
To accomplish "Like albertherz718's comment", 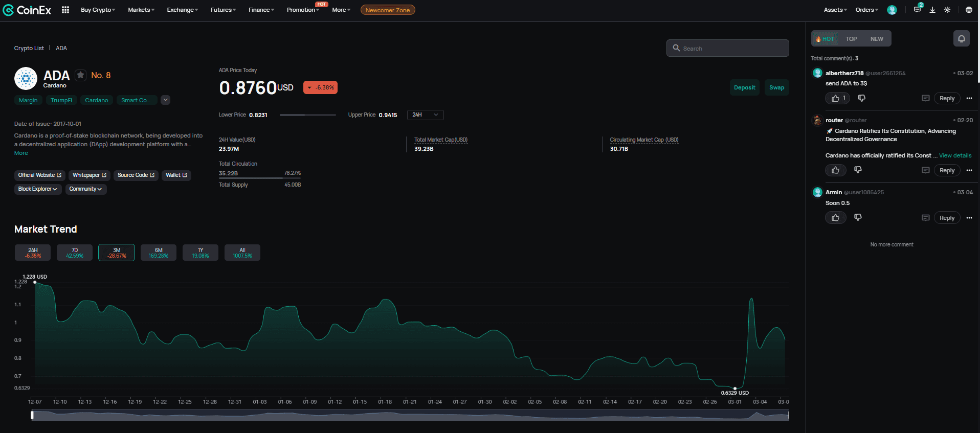I will [838, 98].
